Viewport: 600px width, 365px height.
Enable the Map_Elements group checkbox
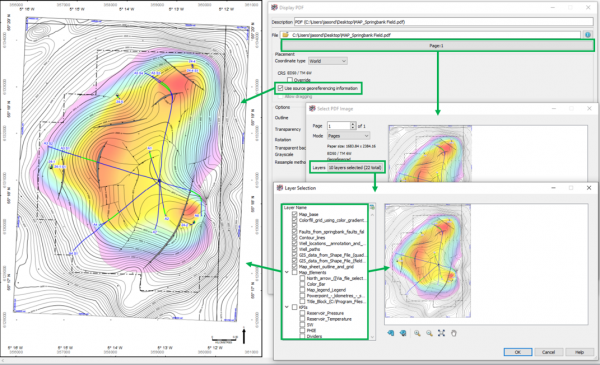click(x=295, y=272)
